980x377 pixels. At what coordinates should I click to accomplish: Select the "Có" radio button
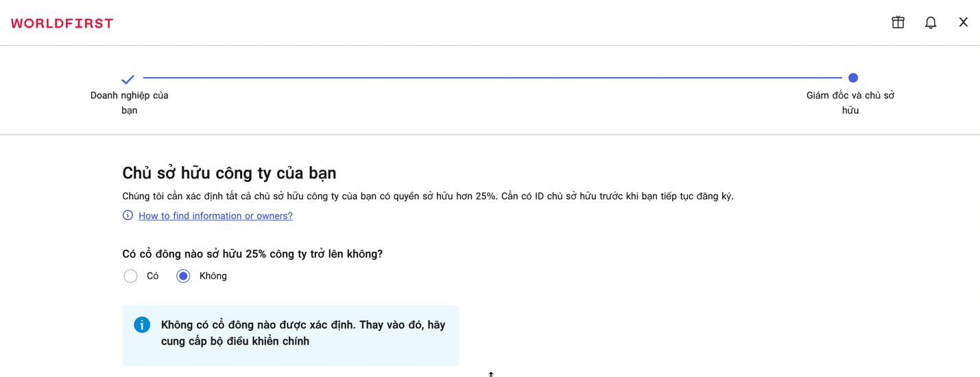point(130,276)
